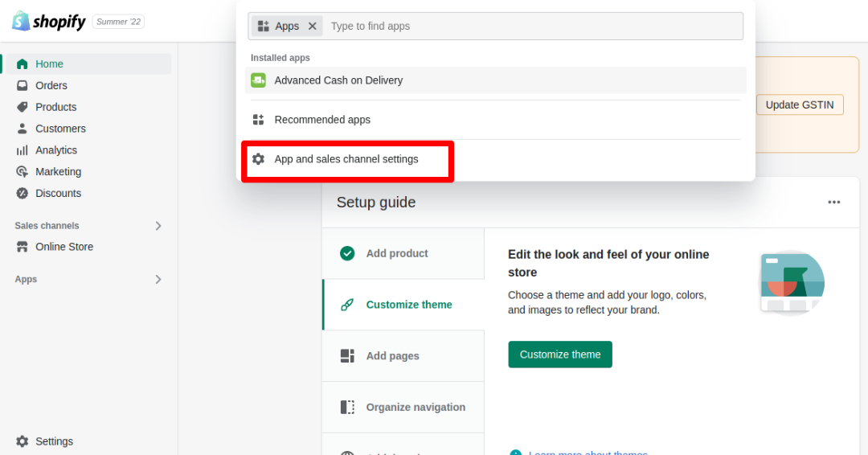Click the Settings gear icon in sidebar

click(x=23, y=441)
